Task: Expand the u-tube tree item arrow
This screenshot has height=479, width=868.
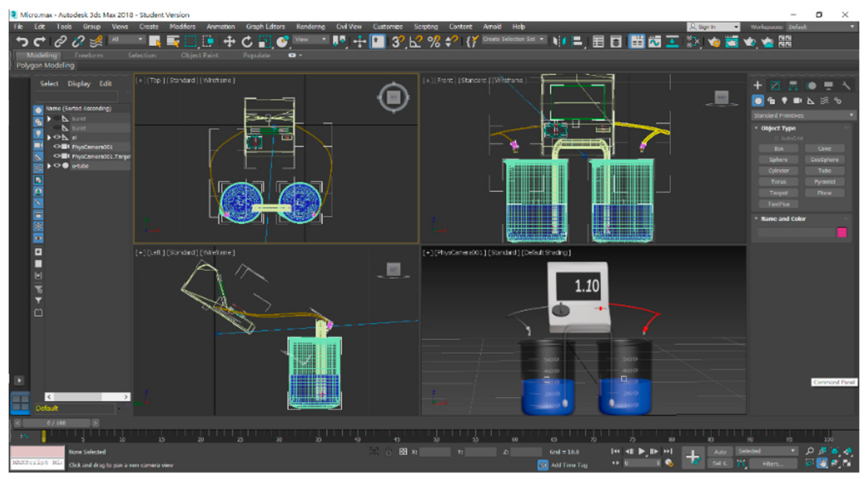Action: [x=49, y=166]
